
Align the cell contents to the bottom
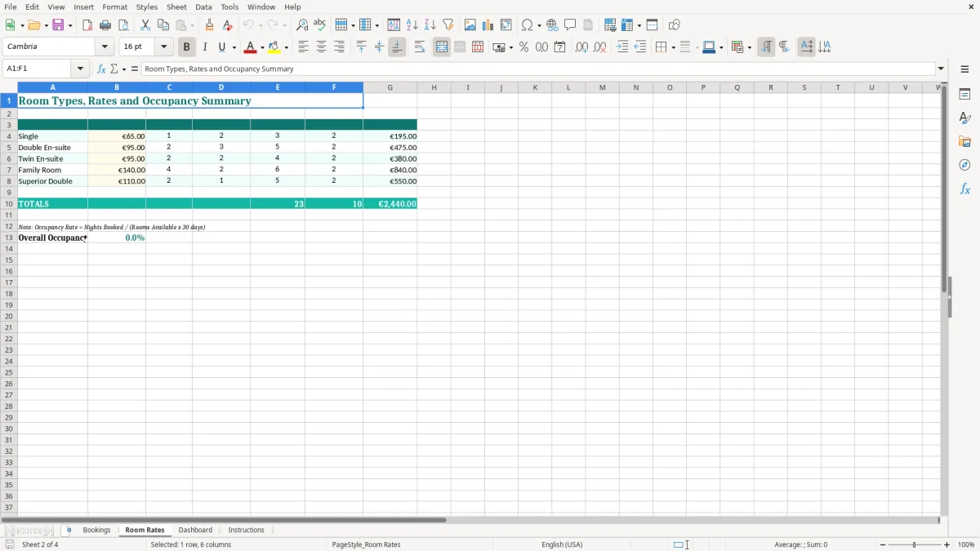click(x=397, y=47)
